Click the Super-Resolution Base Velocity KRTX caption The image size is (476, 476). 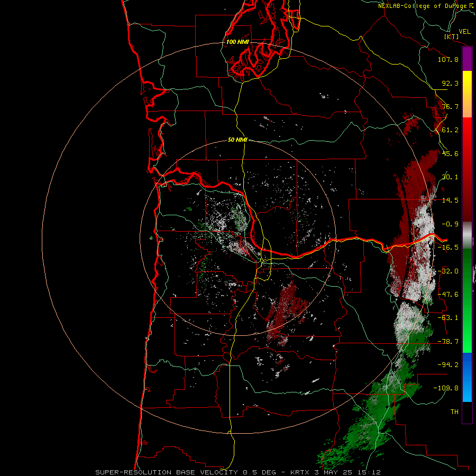coord(238,472)
